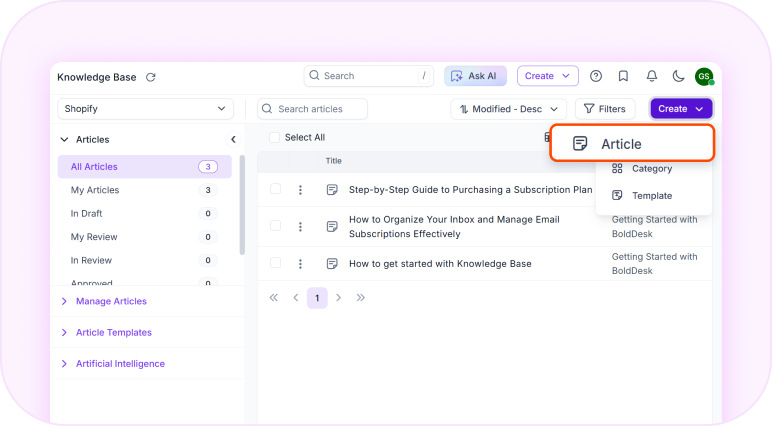
Task: Check the get started with Knowledge Base row
Action: point(275,263)
